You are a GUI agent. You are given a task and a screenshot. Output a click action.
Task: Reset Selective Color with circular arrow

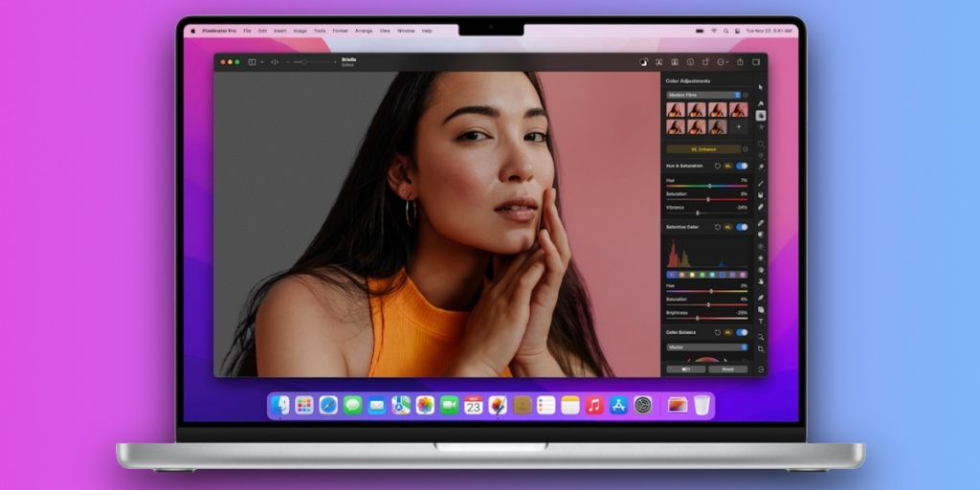(718, 227)
